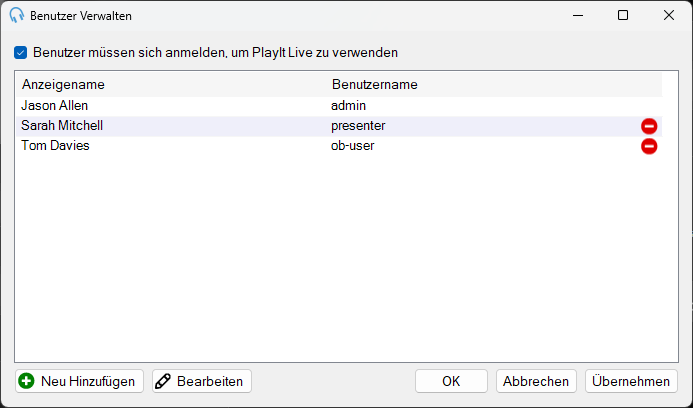Image resolution: width=693 pixels, height=408 pixels.
Task: Select the Jason Allen row
Action: [339, 106]
